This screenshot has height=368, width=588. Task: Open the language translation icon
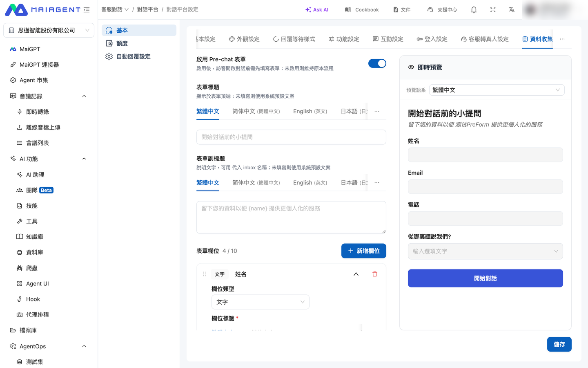[x=512, y=10]
